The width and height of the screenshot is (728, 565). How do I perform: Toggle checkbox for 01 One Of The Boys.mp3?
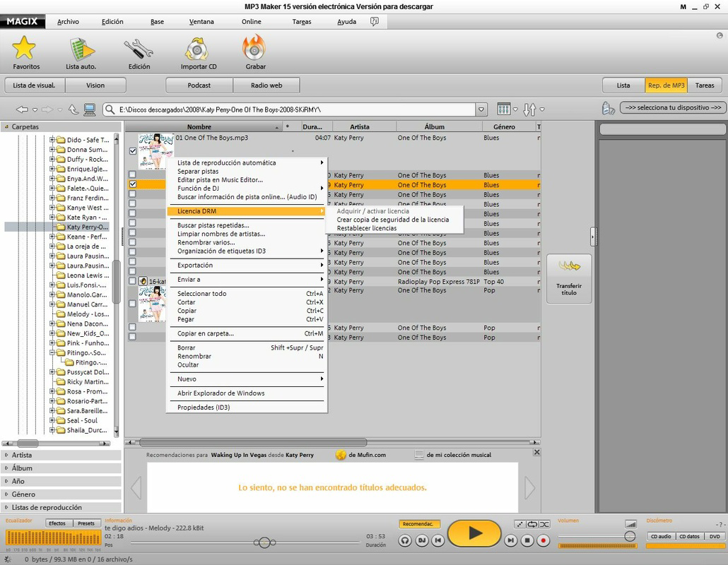point(133,150)
